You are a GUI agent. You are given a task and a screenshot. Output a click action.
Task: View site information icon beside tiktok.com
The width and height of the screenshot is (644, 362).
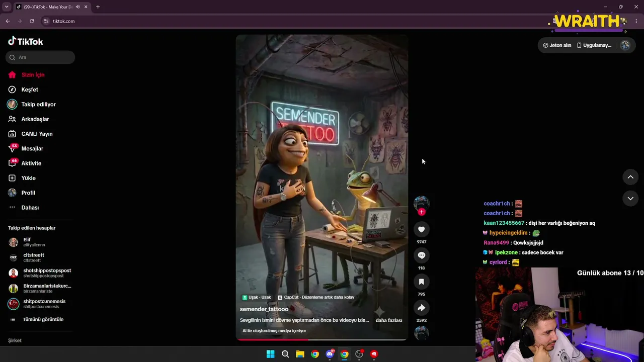(46, 21)
